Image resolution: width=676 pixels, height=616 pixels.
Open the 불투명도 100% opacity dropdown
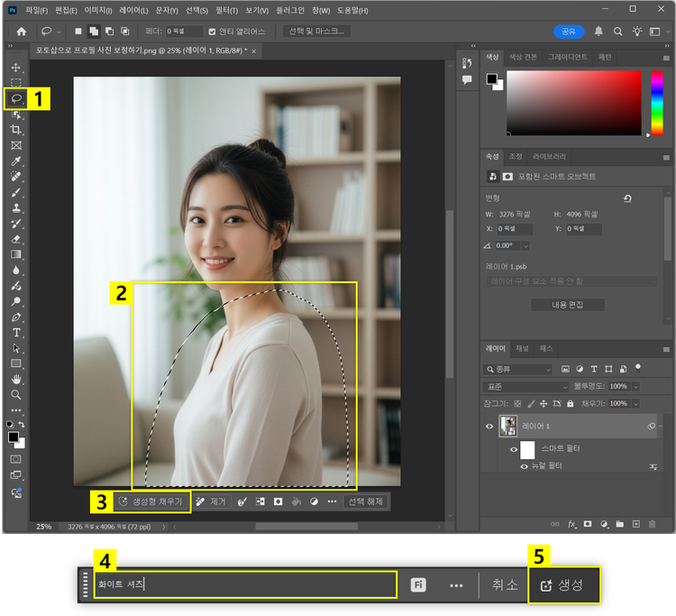click(x=635, y=386)
